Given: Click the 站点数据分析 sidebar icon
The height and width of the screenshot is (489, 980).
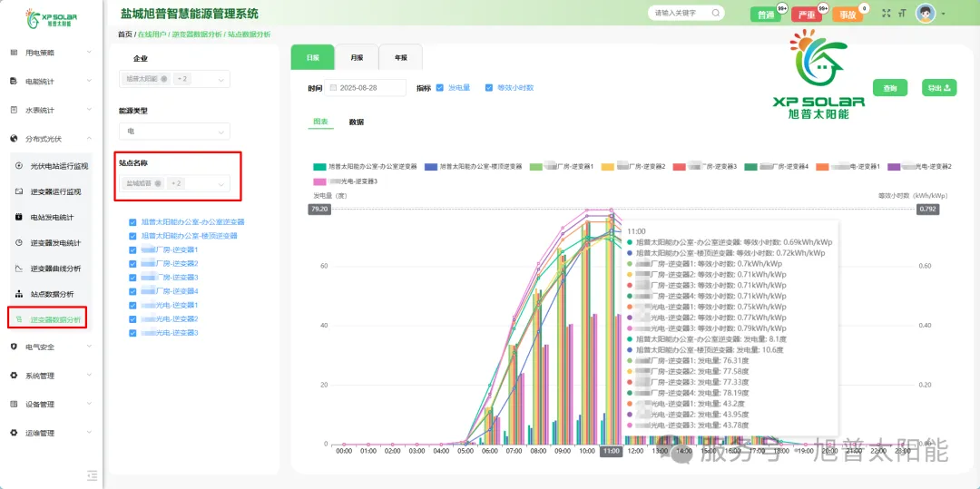Looking at the screenshot, I should point(20,294).
